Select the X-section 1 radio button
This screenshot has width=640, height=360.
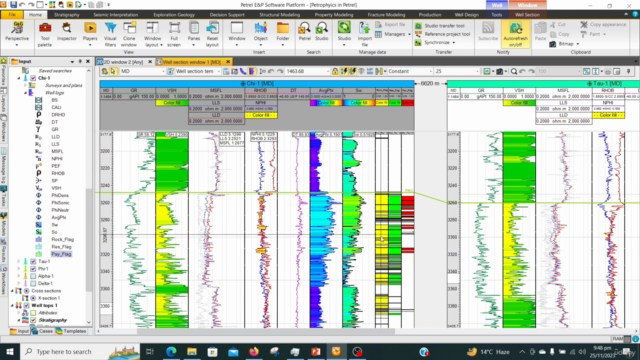coord(33,298)
